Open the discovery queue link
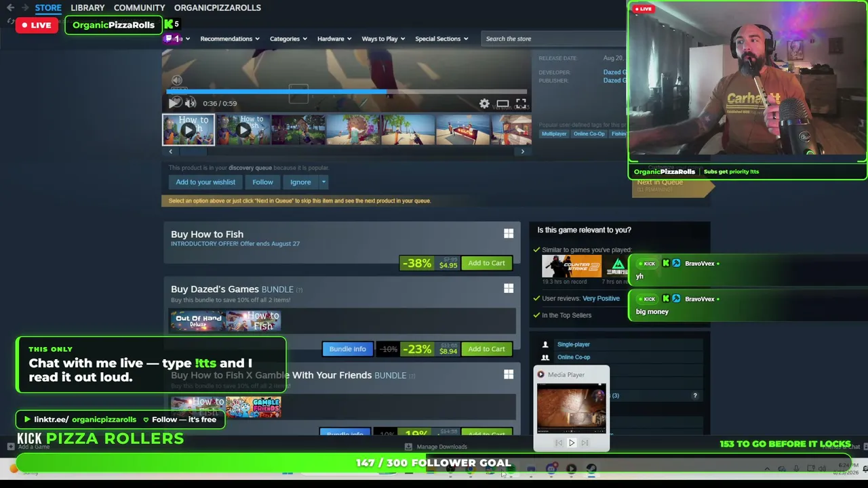The height and width of the screenshot is (488, 868). pos(250,167)
